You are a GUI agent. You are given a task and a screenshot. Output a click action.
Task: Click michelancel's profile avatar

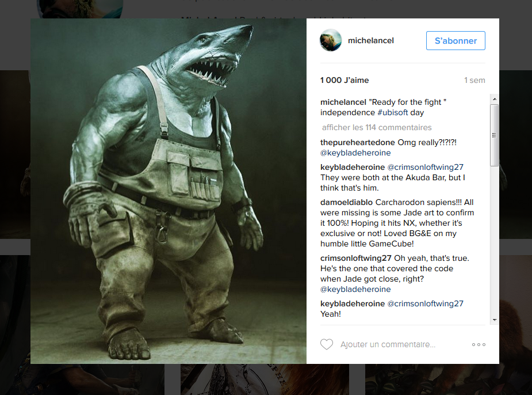pyautogui.click(x=331, y=41)
